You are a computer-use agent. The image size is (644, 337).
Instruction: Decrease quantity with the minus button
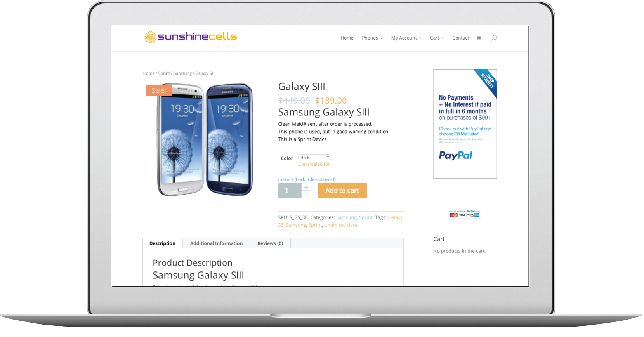pyautogui.click(x=306, y=195)
